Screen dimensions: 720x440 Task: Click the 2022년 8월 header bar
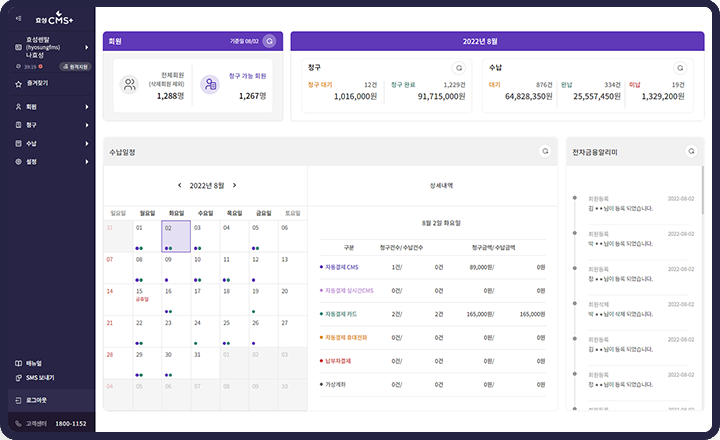(x=497, y=41)
